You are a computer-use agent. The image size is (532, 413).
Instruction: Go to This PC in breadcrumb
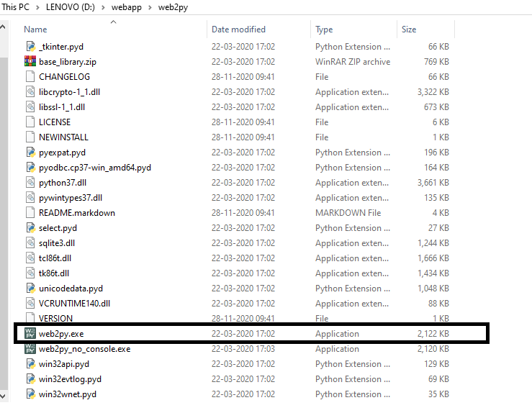click(x=16, y=6)
